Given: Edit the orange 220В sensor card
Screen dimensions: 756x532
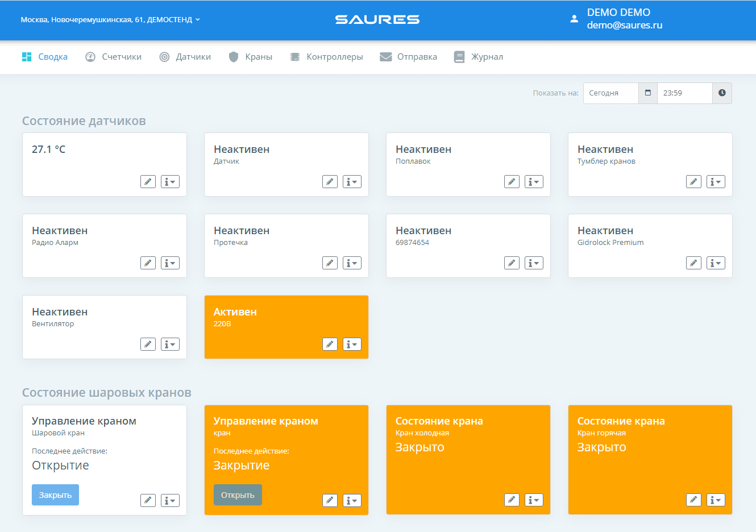Looking at the screenshot, I should click(x=330, y=344).
